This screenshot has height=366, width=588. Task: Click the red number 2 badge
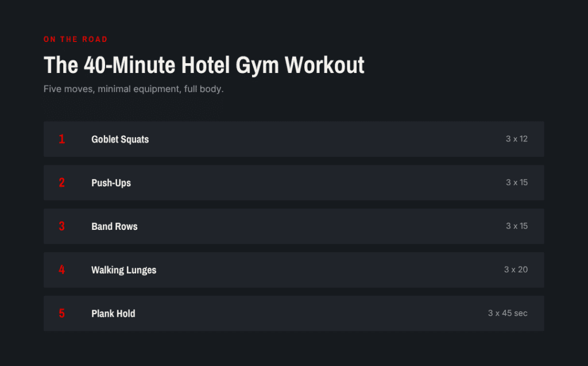[62, 183]
